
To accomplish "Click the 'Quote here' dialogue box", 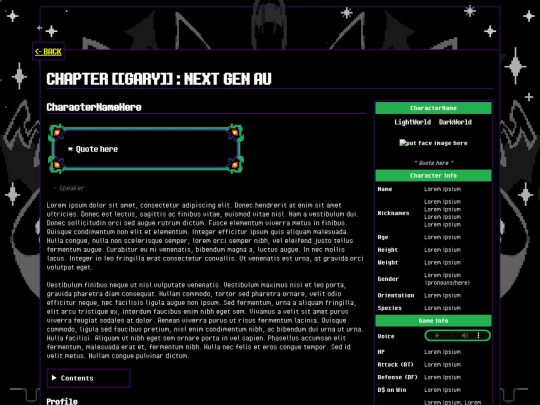I will tap(146, 149).
